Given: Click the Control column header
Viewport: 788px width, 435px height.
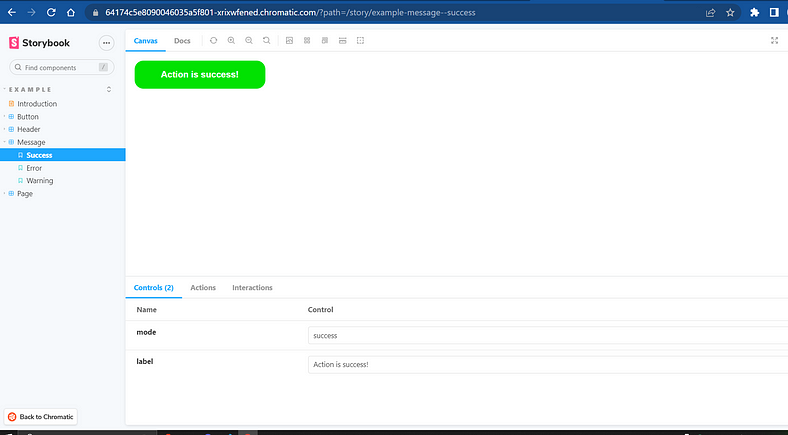Looking at the screenshot, I should (321, 309).
